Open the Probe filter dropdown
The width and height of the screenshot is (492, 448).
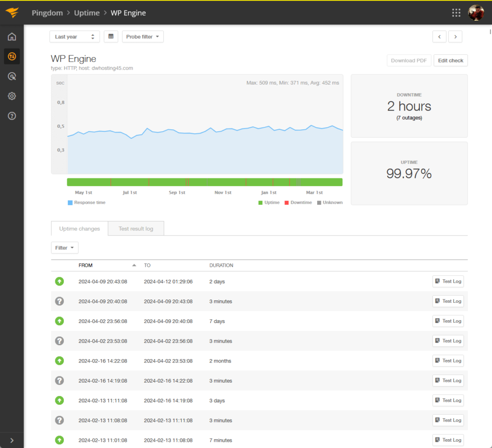point(143,37)
